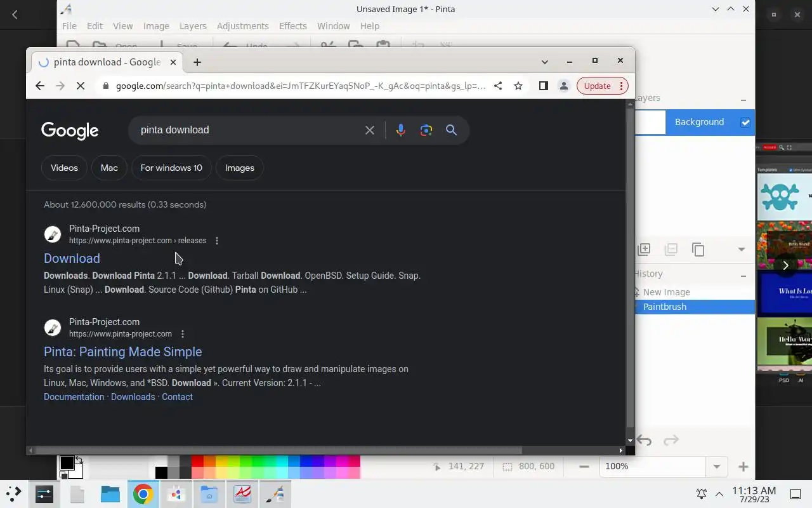This screenshot has height=508, width=812.
Task: Click the Chrome address bar URL
Action: (301, 86)
